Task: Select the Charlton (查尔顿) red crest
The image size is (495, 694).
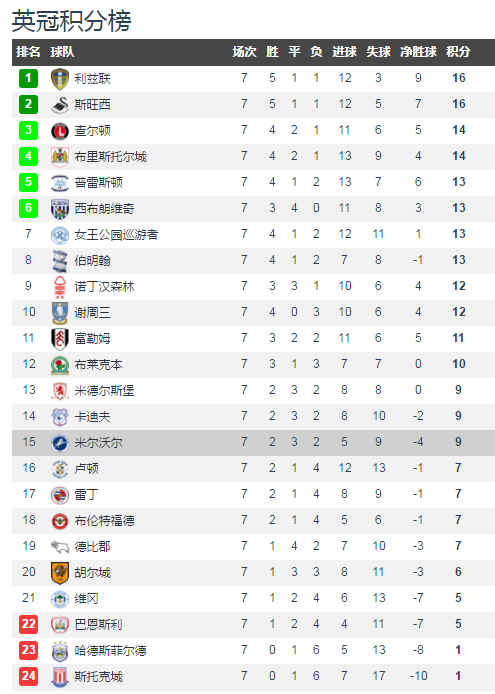Action: coord(60,131)
